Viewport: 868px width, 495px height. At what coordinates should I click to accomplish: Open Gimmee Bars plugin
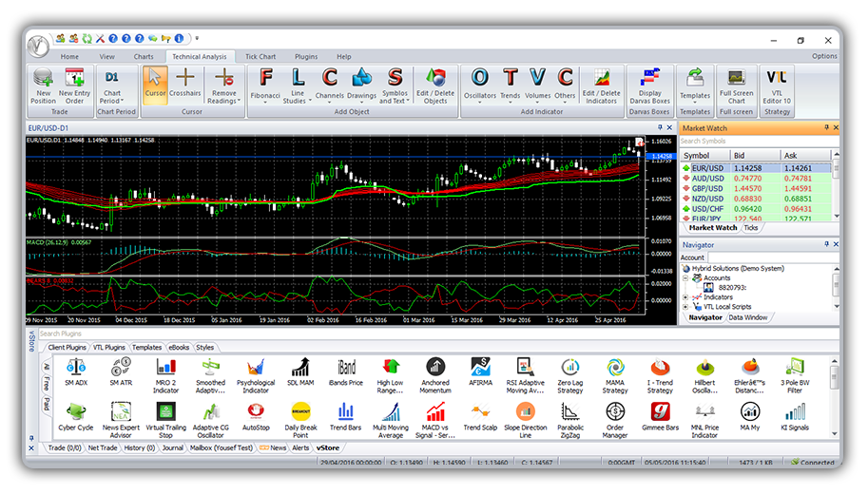pos(660,417)
